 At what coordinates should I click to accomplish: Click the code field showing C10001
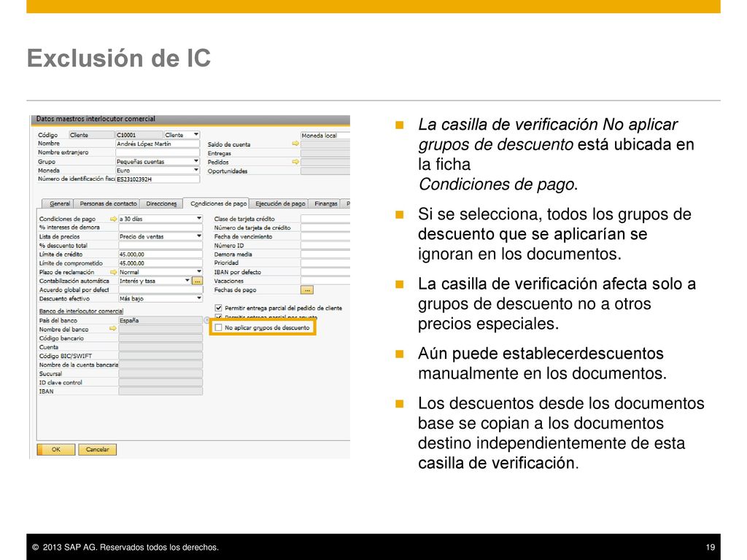(x=139, y=135)
